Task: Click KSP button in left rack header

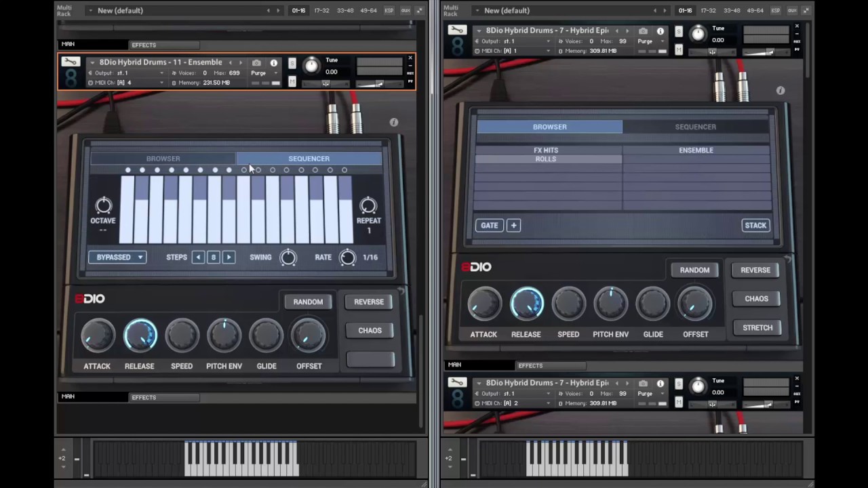Action: click(x=389, y=10)
